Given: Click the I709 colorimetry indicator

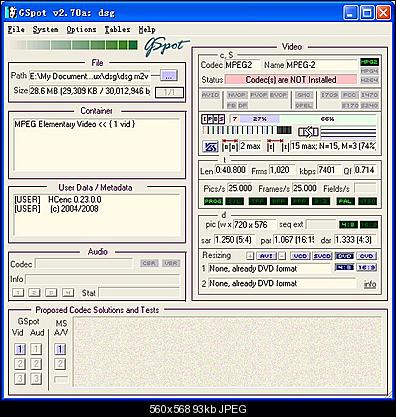Looking at the screenshot, I should tap(329, 95).
